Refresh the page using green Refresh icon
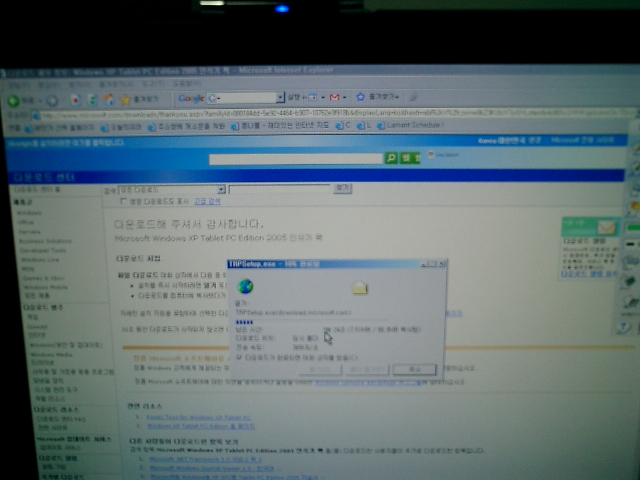640x480 pixels. click(92, 100)
